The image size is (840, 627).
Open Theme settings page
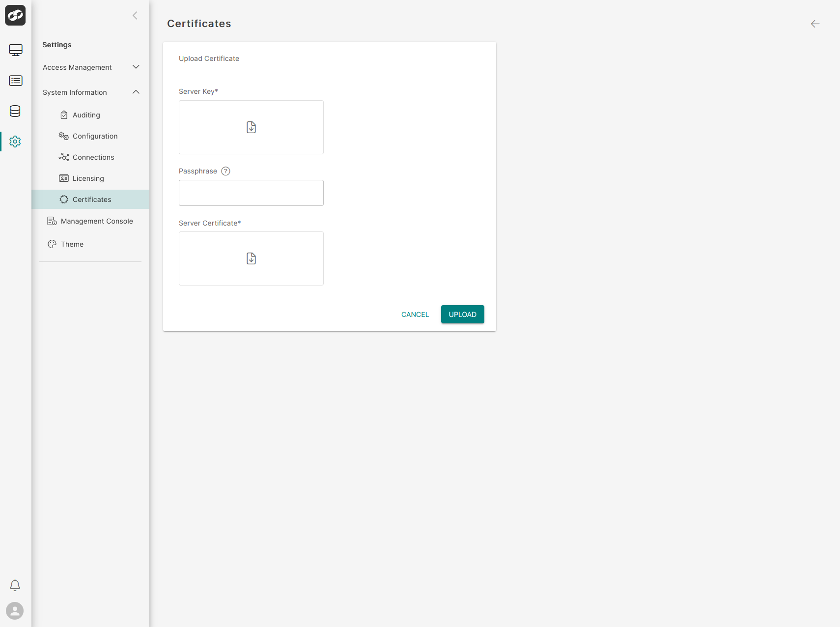90,244
